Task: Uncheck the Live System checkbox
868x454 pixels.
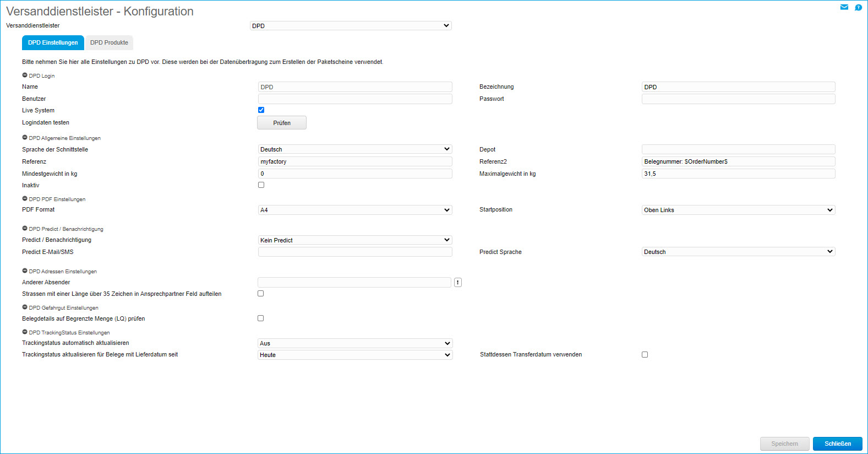Action: click(x=261, y=110)
